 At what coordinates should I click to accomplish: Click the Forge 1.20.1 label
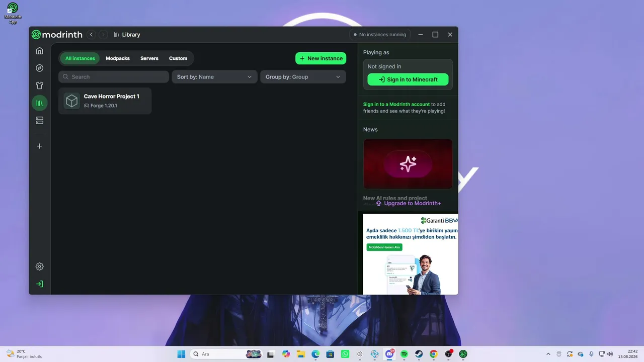click(104, 106)
